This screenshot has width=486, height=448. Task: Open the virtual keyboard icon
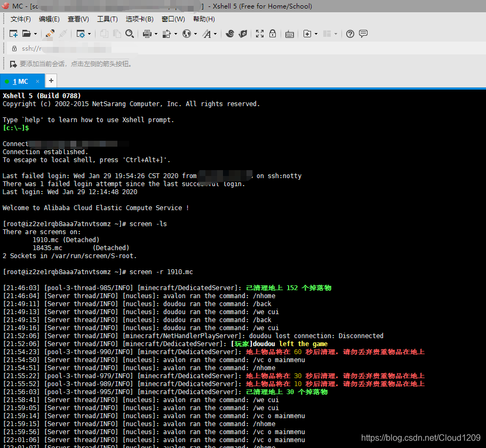point(289,34)
